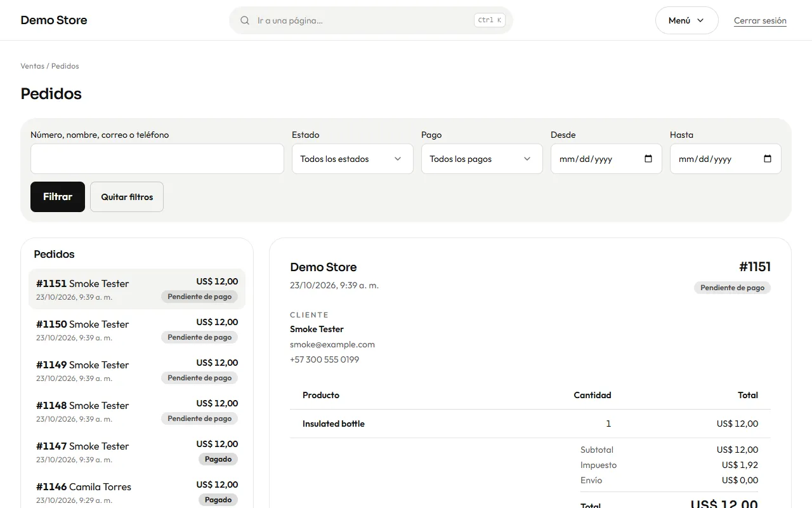Screen dimensions: 812x508
Task: Click the Cerrar sesión link
Action: pos(760,20)
